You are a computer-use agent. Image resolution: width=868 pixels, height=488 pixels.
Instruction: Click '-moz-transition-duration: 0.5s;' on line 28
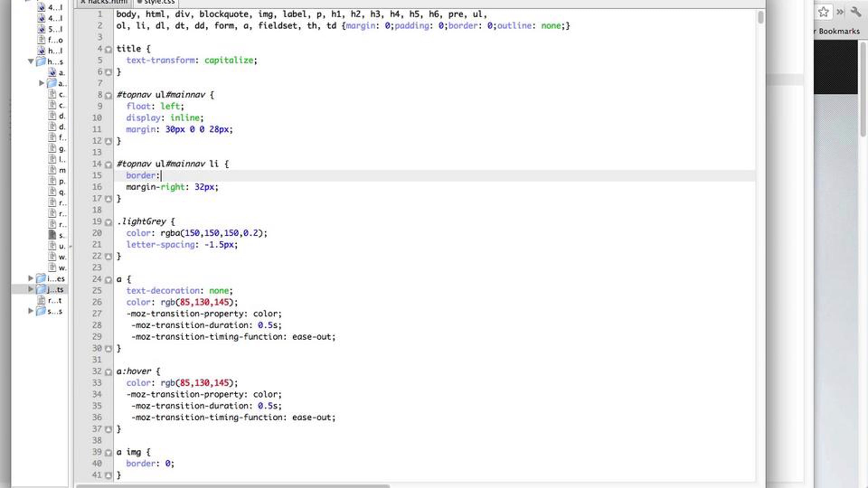[206, 325]
